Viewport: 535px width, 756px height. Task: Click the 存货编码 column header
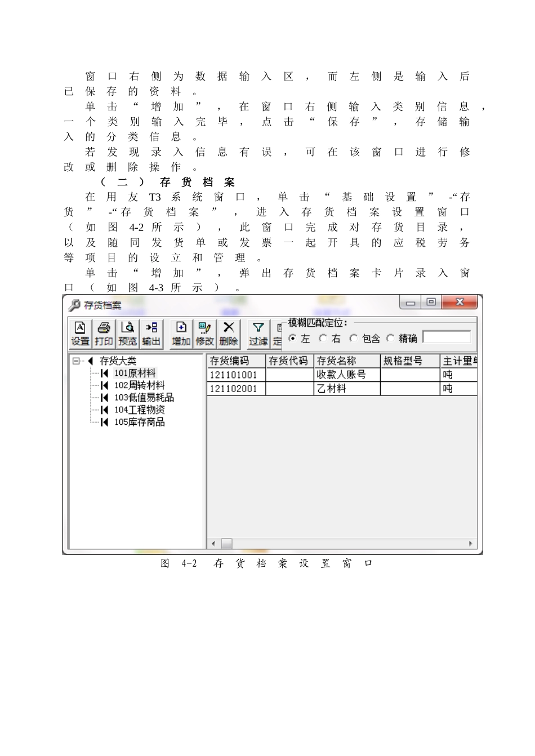237,361
